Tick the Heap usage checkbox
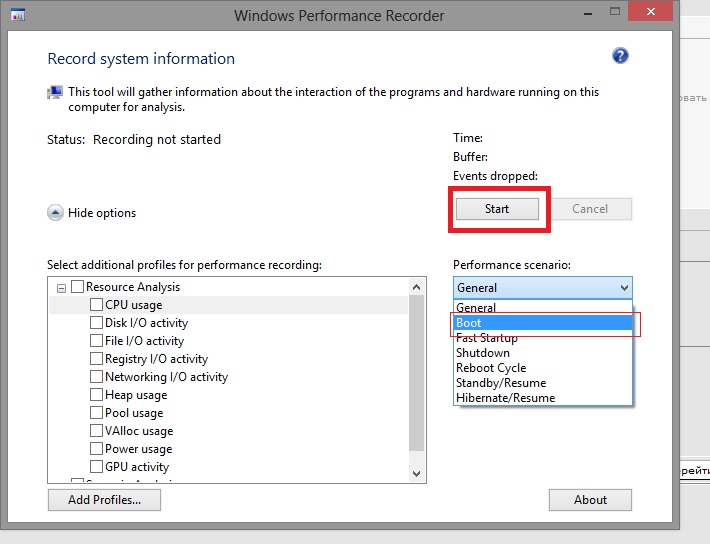710x544 pixels. 96,395
